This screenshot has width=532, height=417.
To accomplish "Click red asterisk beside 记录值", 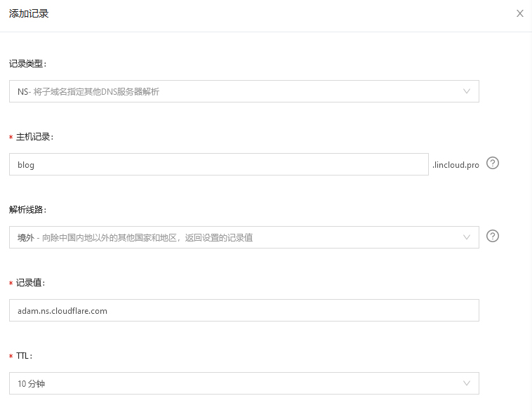I will [11, 283].
